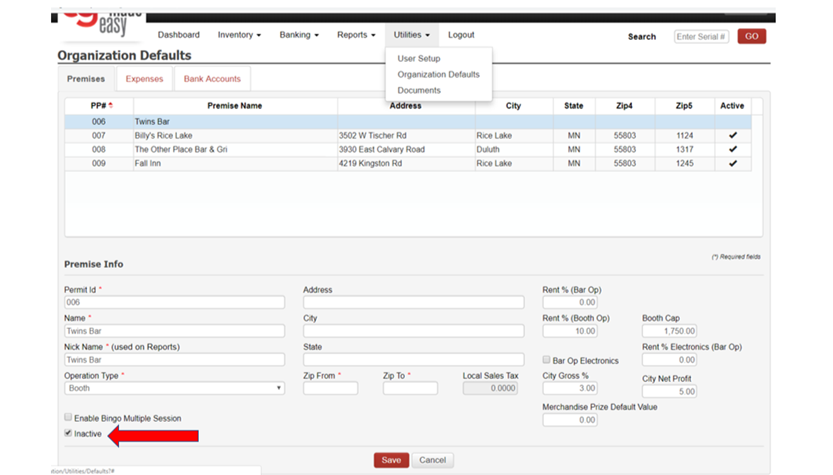Click the Local Sales Tax field
The height and width of the screenshot is (475, 833).
(490, 388)
